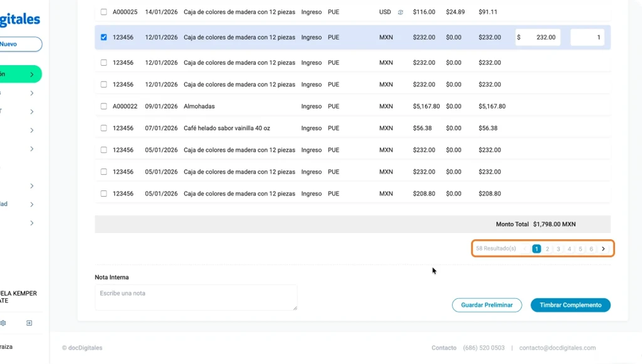
Task: Click the docDigitales logo
Action: [x=19, y=20]
